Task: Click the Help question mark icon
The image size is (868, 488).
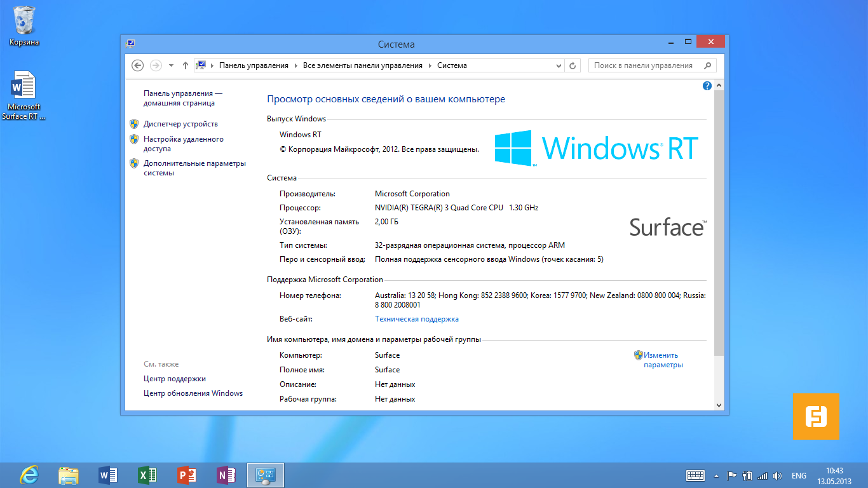Action: click(x=707, y=86)
